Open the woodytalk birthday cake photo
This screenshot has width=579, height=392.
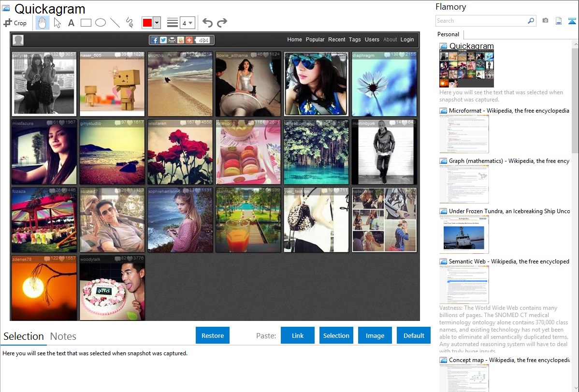(112, 288)
